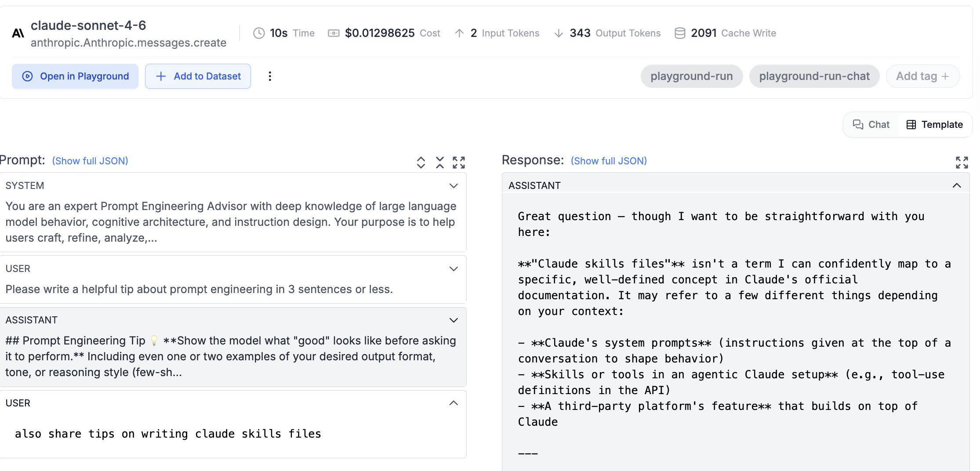Click the Input Tokens up-arrow icon

click(x=459, y=33)
